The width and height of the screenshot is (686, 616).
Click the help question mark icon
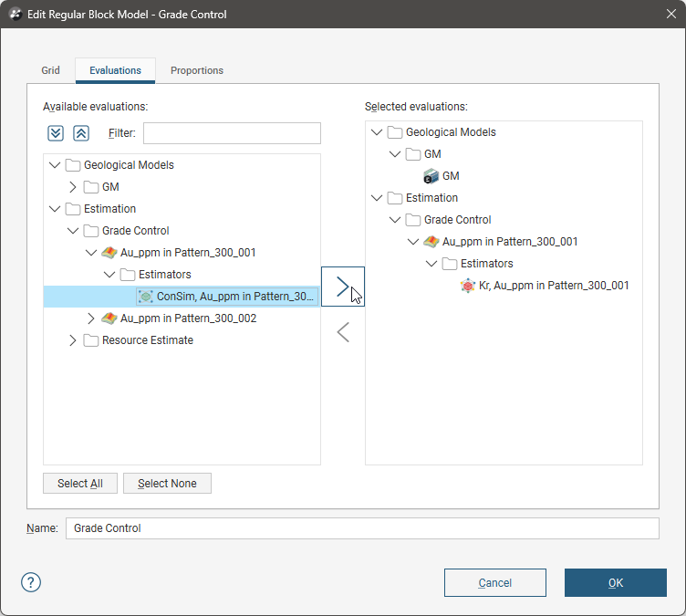click(31, 582)
